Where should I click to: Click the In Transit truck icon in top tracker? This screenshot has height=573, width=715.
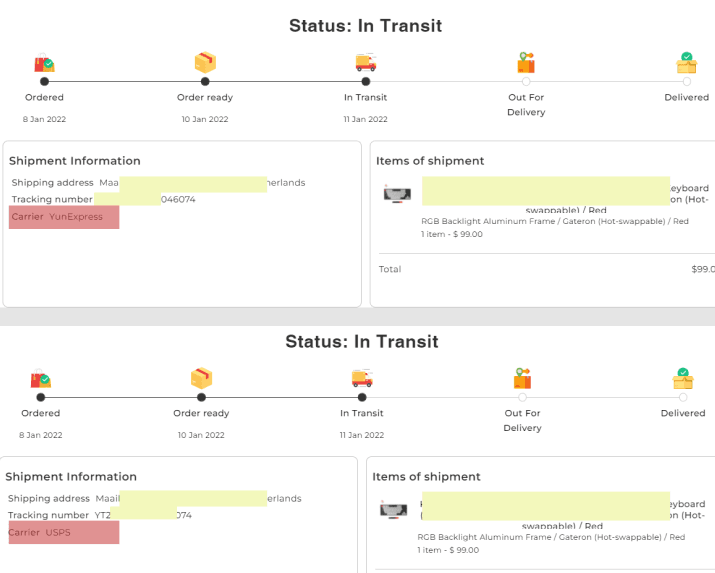point(365,63)
